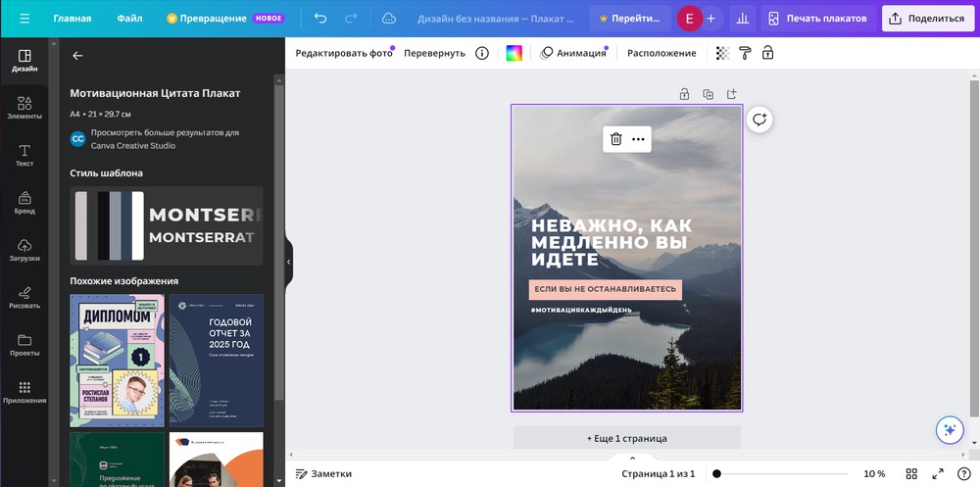The width and height of the screenshot is (980, 487).
Task: Open the Uploads sidebar panel
Action: [24, 250]
